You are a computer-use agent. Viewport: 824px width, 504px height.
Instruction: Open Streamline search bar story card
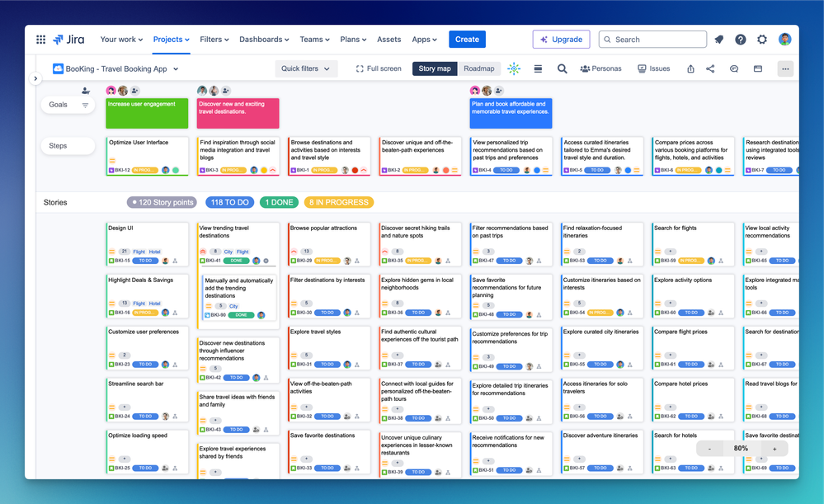tap(147, 399)
